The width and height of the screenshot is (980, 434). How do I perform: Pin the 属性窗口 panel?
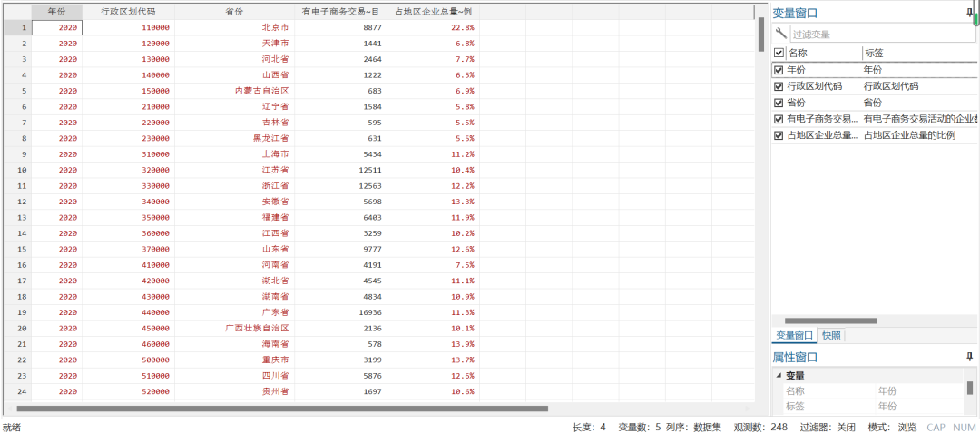coord(969,357)
